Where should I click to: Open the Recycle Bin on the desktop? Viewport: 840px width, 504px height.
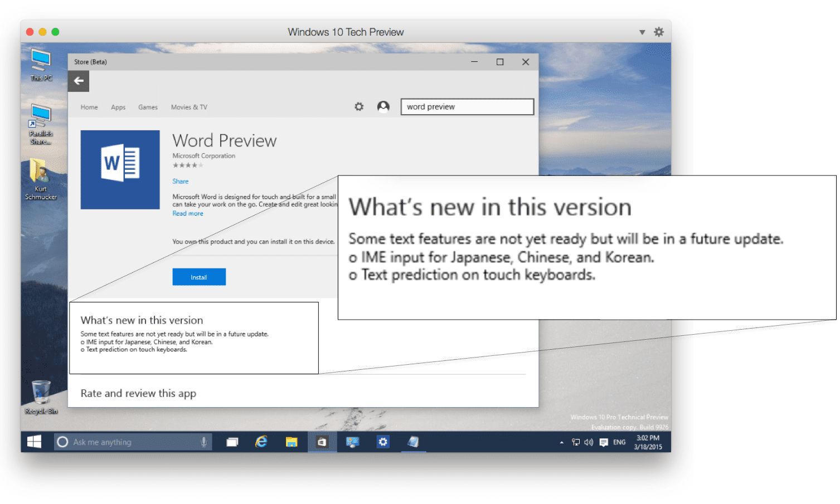click(x=41, y=398)
